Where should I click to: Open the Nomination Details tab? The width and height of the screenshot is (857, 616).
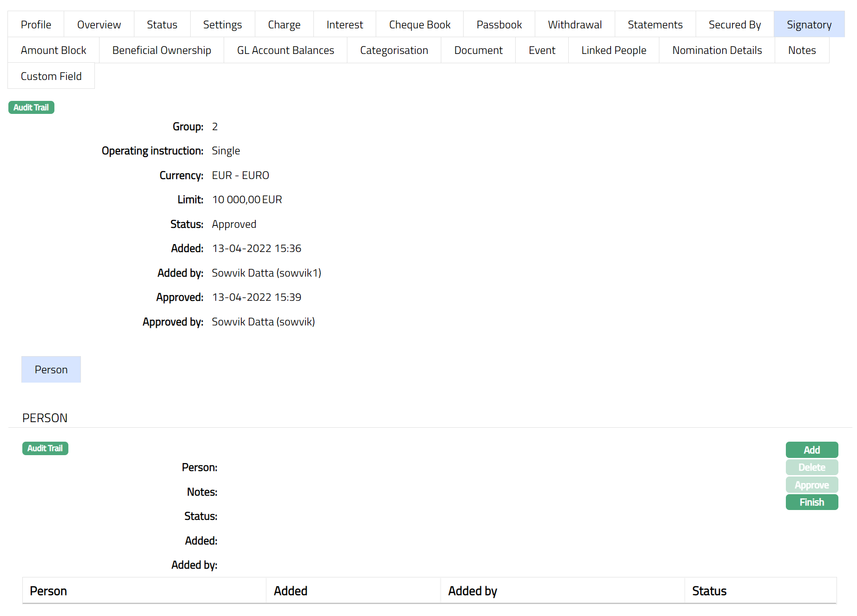pyautogui.click(x=717, y=50)
